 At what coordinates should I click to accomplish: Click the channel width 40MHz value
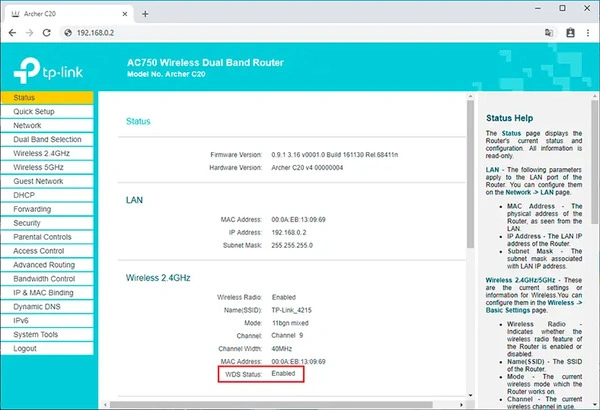(282, 349)
